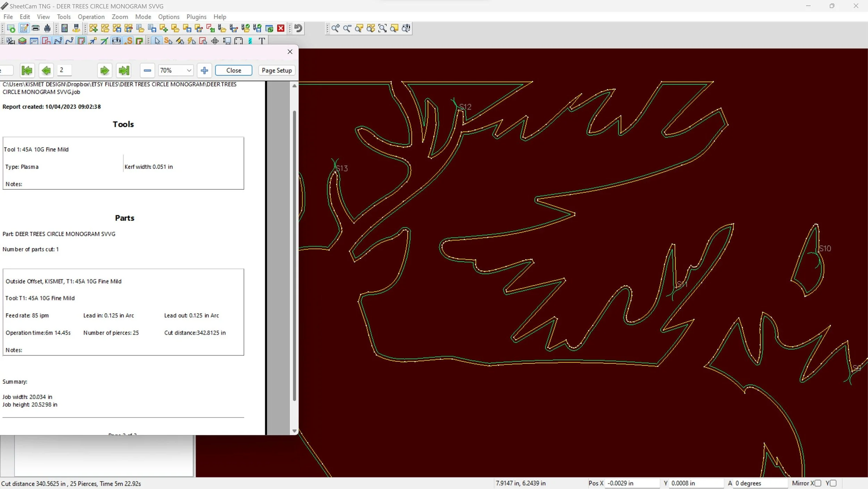Go to previous page of preview
868x489 pixels.
pos(46,70)
